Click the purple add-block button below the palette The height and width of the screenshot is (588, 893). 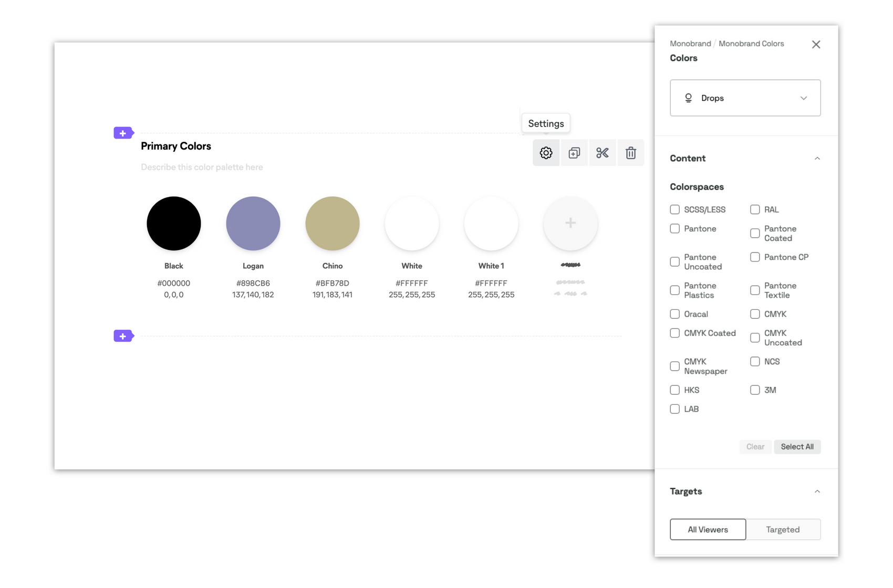pyautogui.click(x=123, y=336)
